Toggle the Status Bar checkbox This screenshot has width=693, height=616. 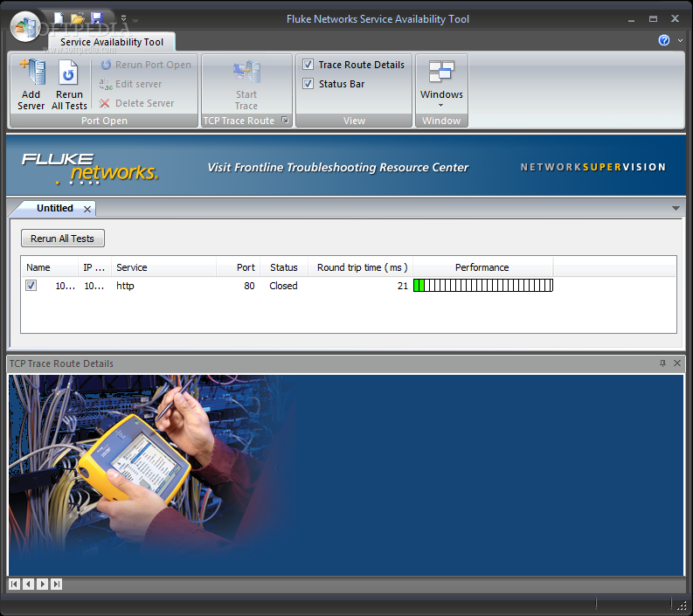[x=308, y=84]
